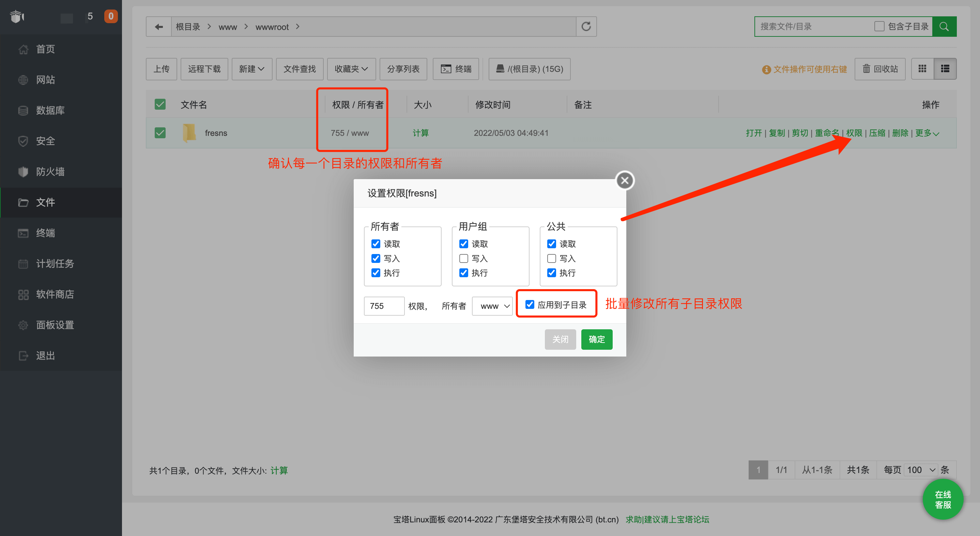The image size is (980, 536).
Task: Go to 数据库 sidebar section
Action: point(50,110)
